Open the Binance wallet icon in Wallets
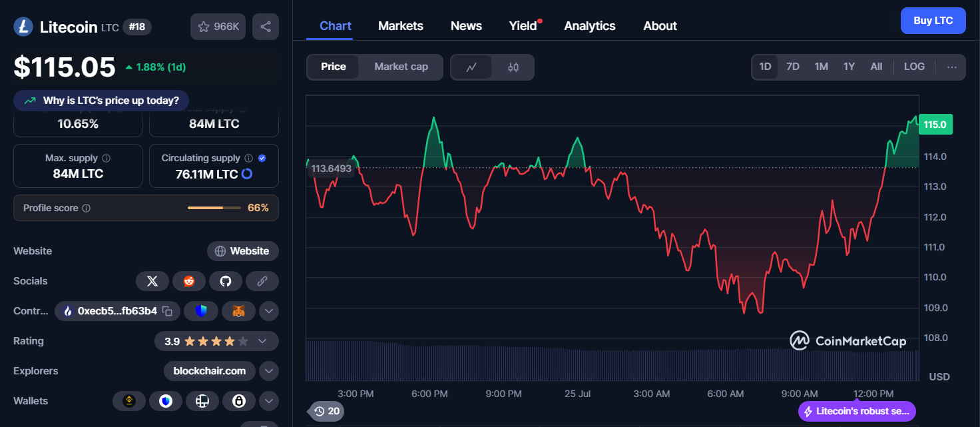The image size is (980, 427). pyautogui.click(x=129, y=401)
